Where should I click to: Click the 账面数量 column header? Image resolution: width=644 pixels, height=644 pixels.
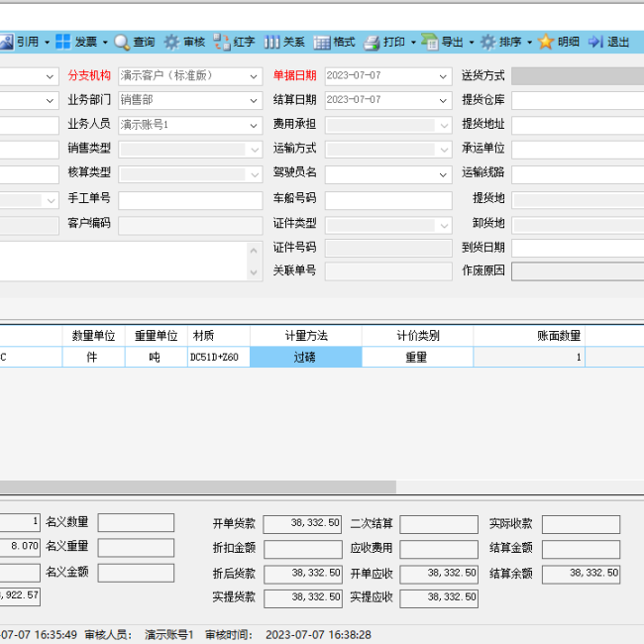click(529, 336)
